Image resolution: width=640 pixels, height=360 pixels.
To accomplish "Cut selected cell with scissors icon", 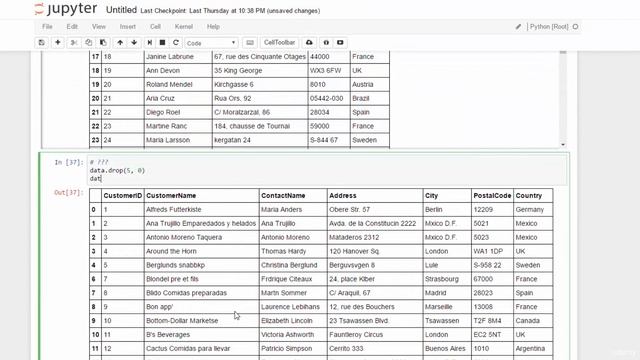I will point(74,42).
